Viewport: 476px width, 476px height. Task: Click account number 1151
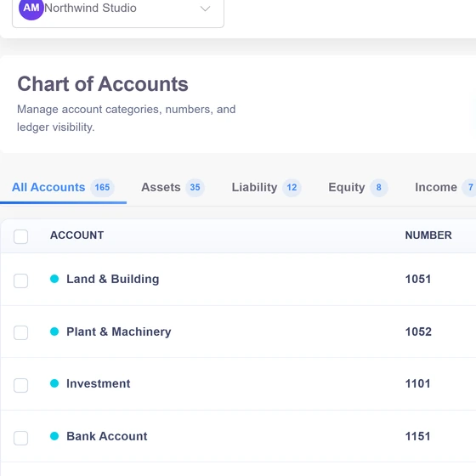pyautogui.click(x=417, y=436)
